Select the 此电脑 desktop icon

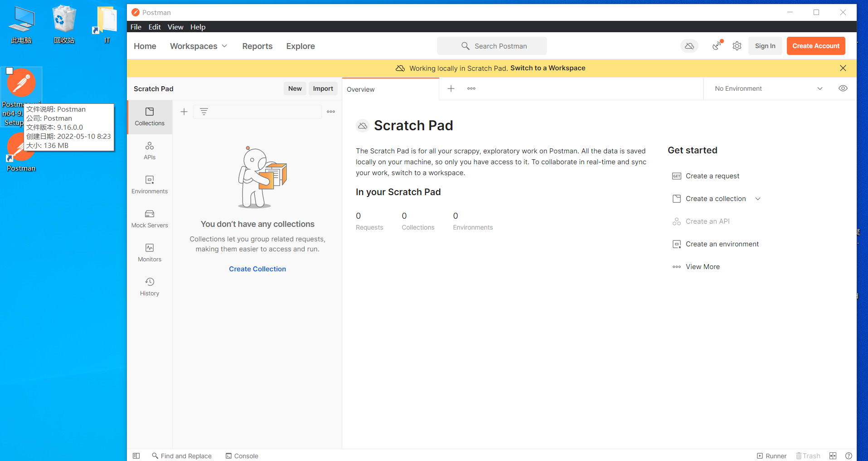(21, 26)
